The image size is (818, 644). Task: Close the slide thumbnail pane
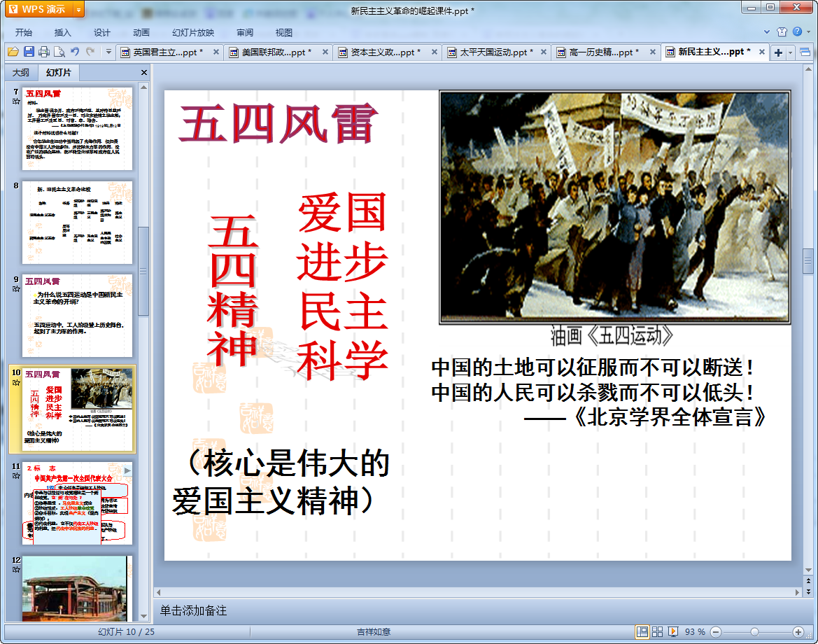(x=144, y=73)
